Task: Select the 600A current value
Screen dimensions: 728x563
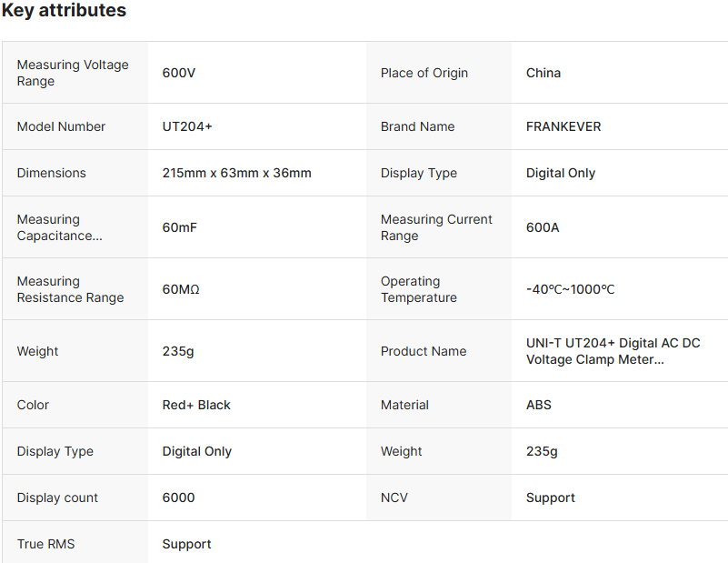Action: click(543, 227)
